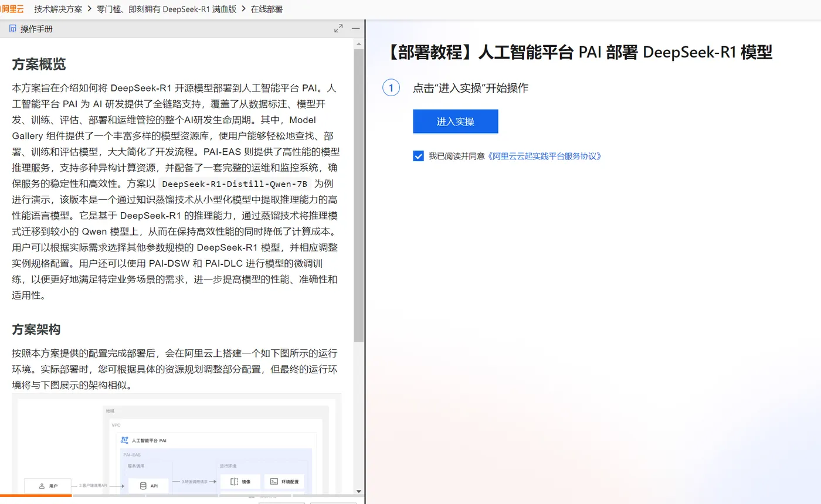The width and height of the screenshot is (821, 504).
Task: Click the 环境配置 box in the diagram
Action: coord(284,482)
